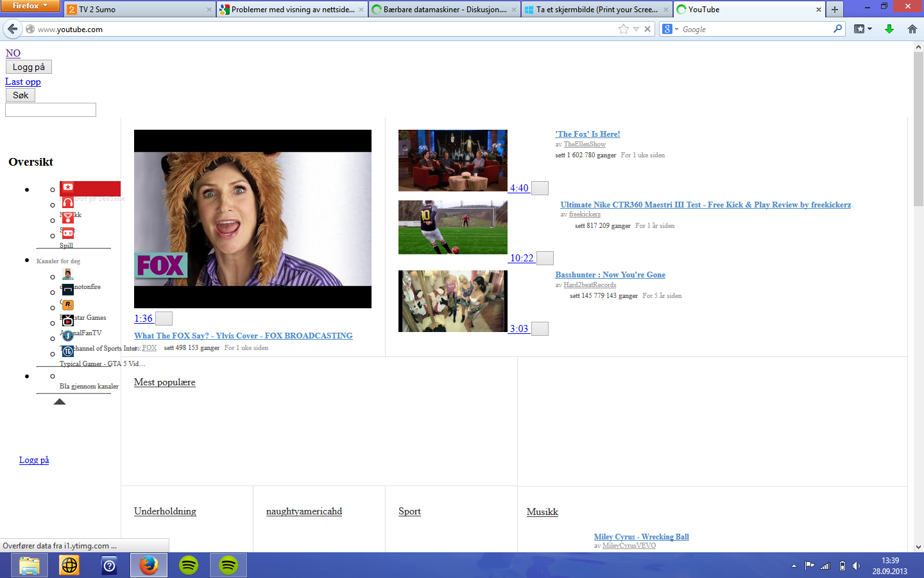Image resolution: width=924 pixels, height=578 pixels.
Task: Switch to Bærbare datamaskiner - Diskusjon tab
Action: (x=444, y=10)
